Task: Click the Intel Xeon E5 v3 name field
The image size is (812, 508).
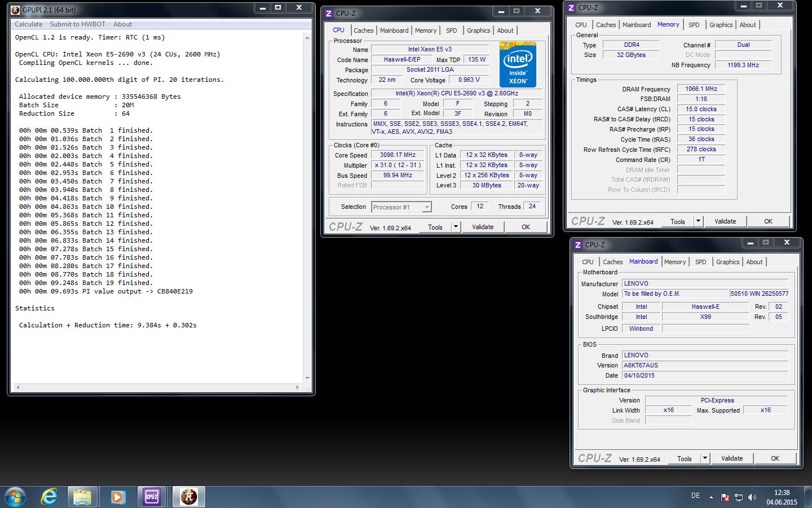Action: pos(430,49)
